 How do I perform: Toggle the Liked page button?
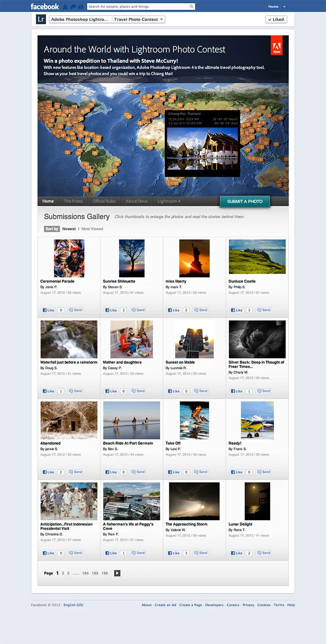(x=276, y=20)
